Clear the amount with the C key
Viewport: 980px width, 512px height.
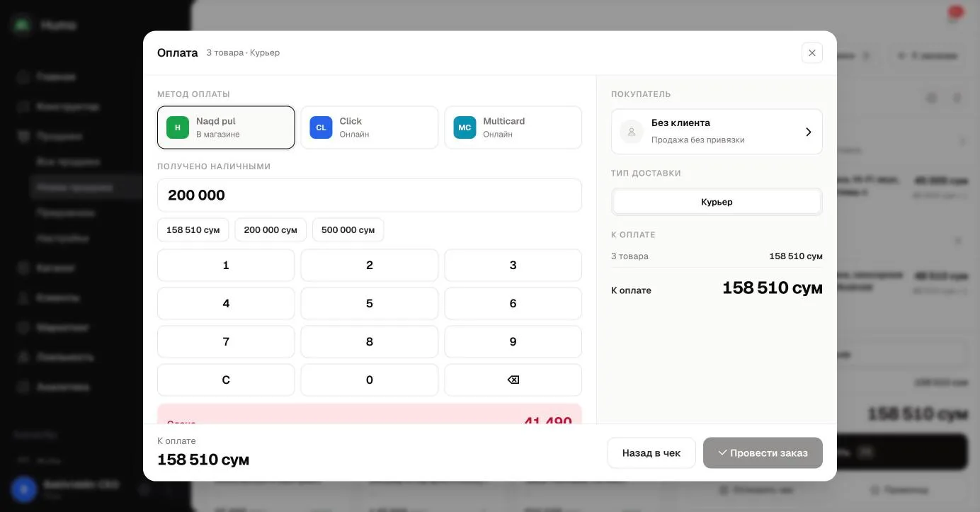click(x=226, y=380)
